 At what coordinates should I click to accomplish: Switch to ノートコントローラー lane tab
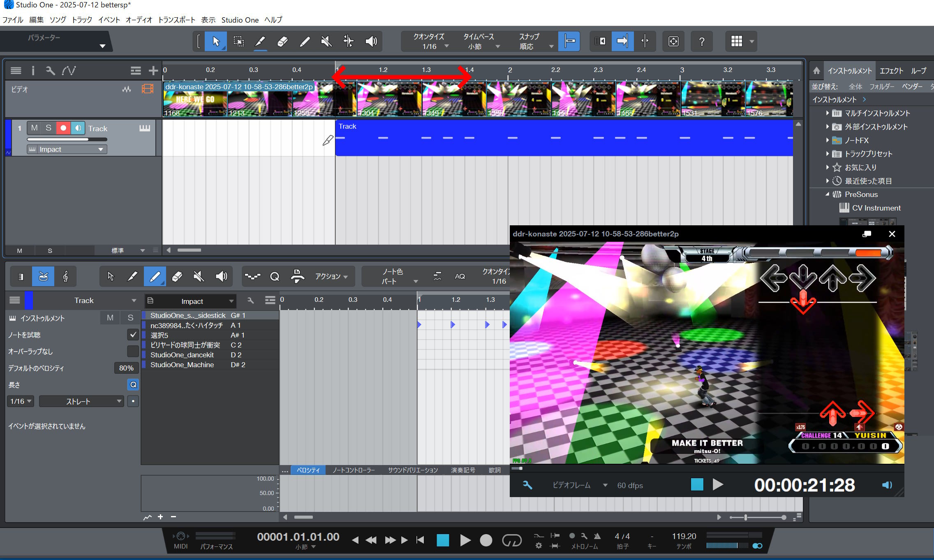click(x=354, y=470)
